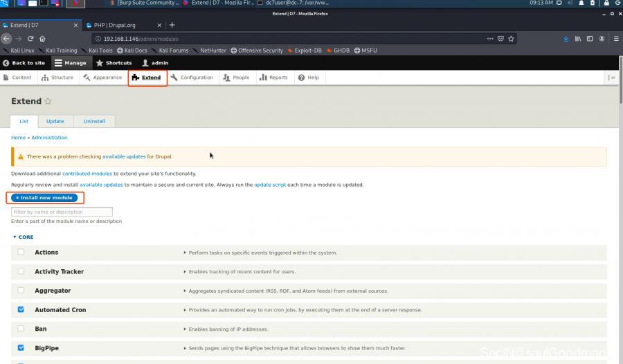Add Extend page to shortcuts star

(x=48, y=101)
